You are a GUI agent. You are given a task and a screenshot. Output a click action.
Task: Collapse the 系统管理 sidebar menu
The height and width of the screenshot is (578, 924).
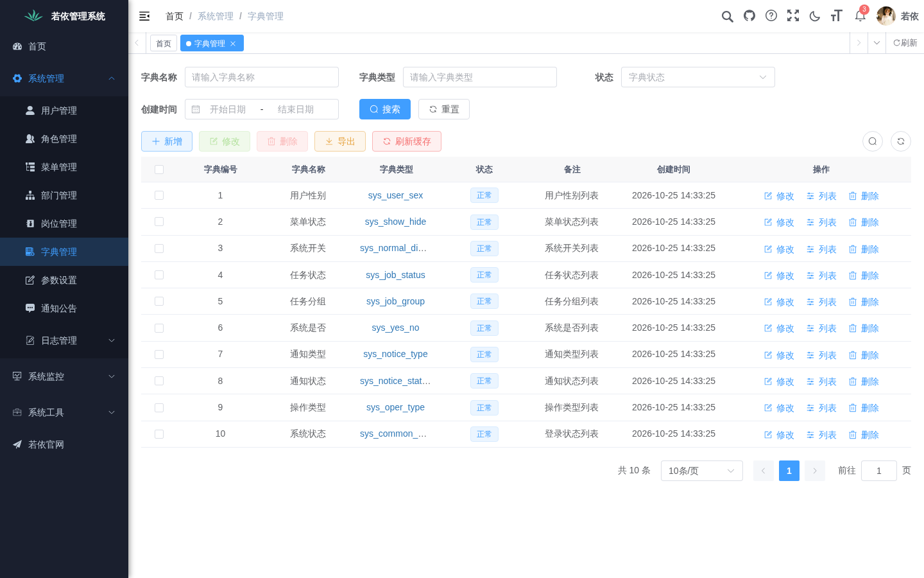coord(64,78)
